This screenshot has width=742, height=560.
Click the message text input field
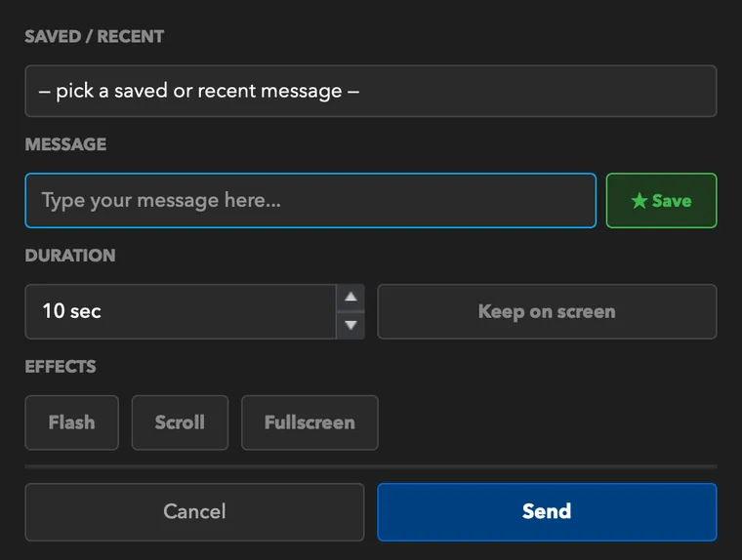tap(310, 201)
